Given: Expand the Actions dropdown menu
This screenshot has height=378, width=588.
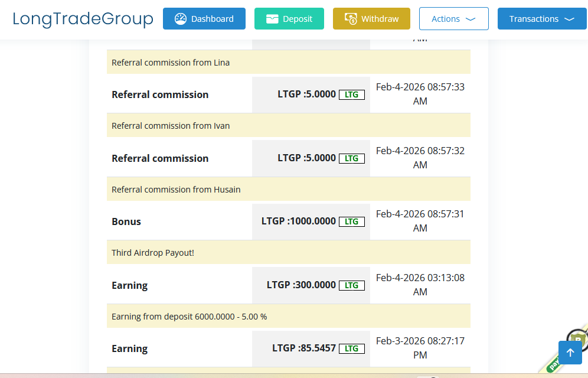Looking at the screenshot, I should tap(453, 19).
